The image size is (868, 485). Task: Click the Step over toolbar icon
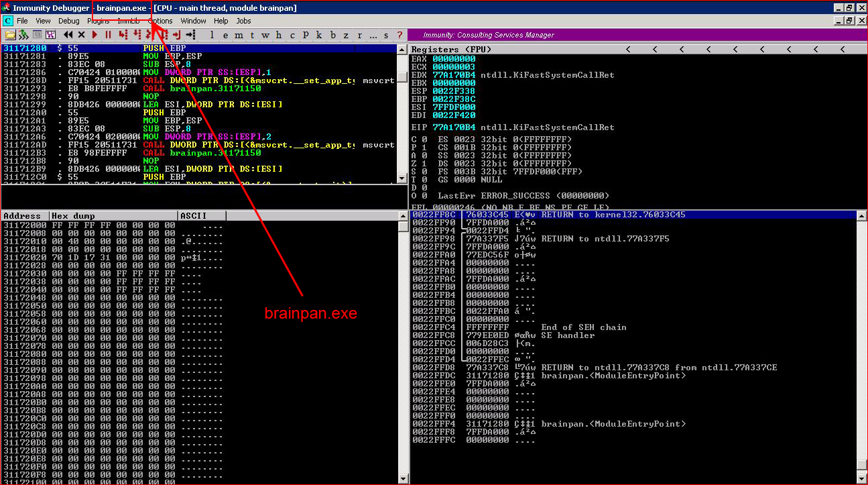pos(136,34)
